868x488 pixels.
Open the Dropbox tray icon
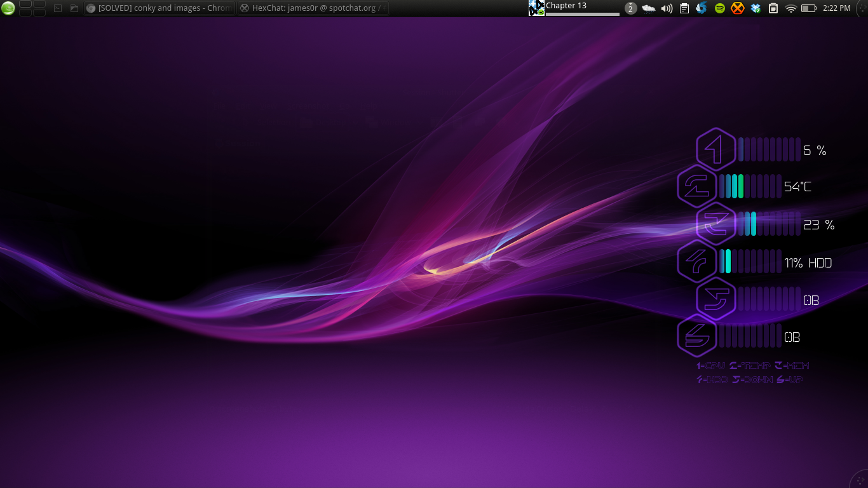756,8
